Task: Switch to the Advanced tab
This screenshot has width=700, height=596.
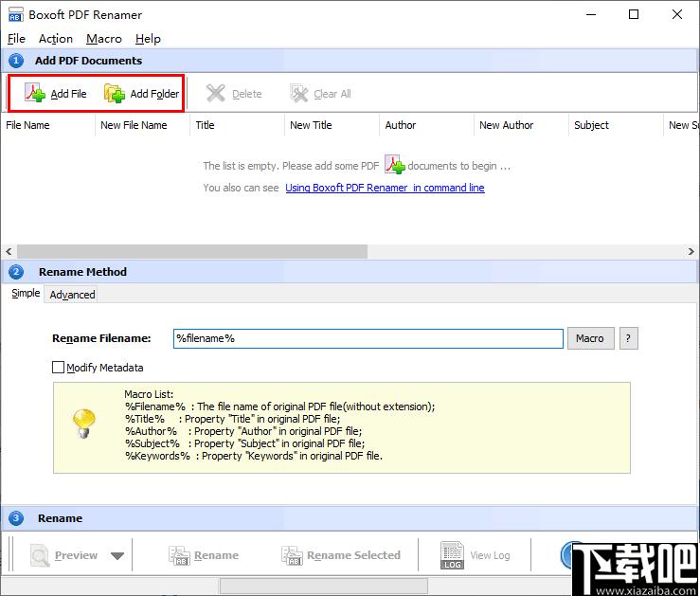Action: pos(72,295)
